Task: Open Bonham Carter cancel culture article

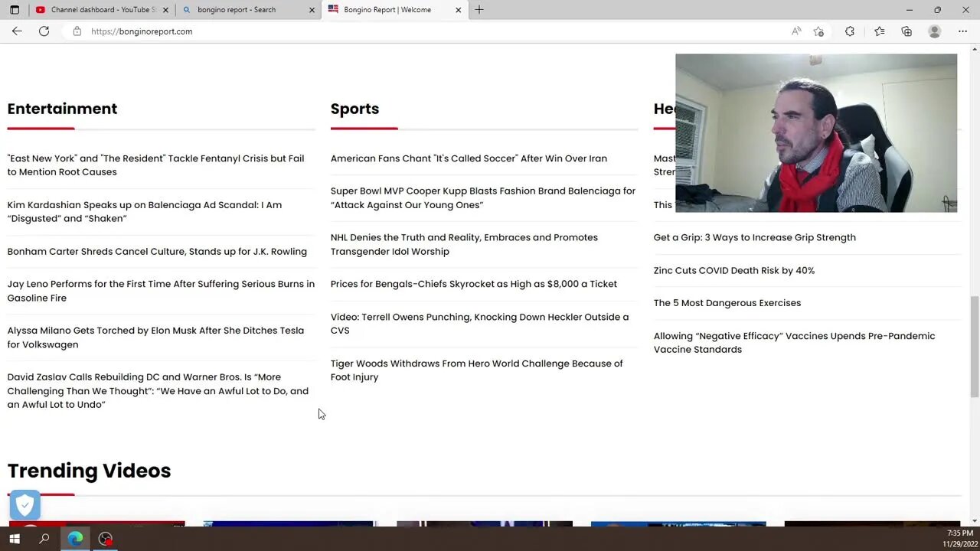Action: tap(157, 252)
